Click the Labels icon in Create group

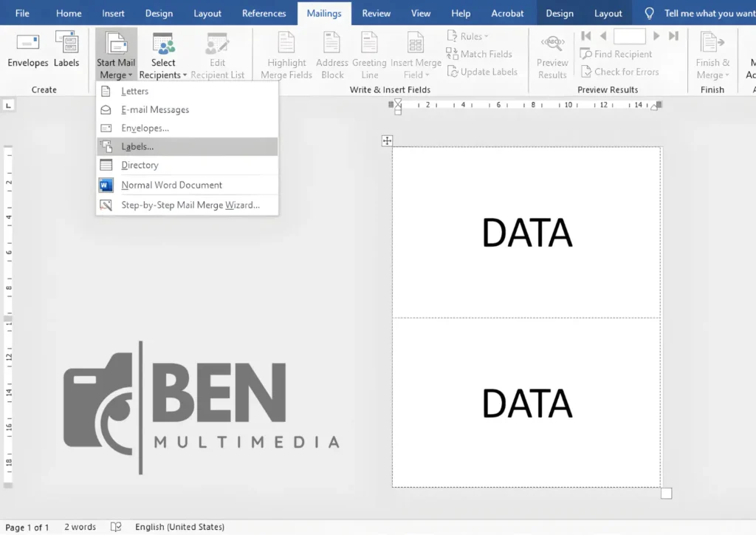click(x=66, y=44)
